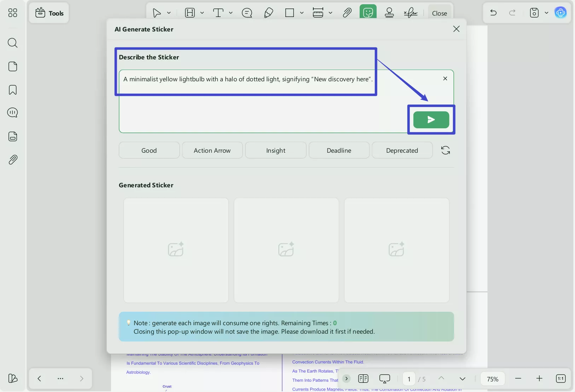Viewport: 575px width, 392px height.
Task: Click the Tools button
Action: coord(49,13)
